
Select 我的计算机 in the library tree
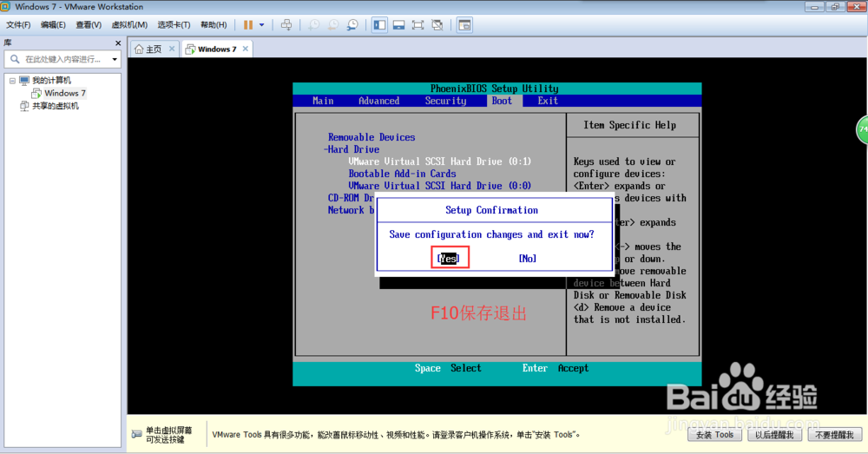click(x=51, y=80)
